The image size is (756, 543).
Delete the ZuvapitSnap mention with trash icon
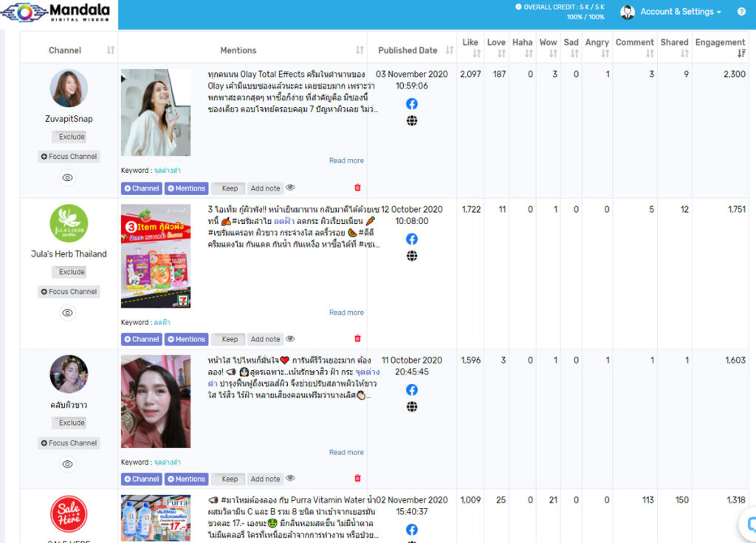pyautogui.click(x=358, y=188)
